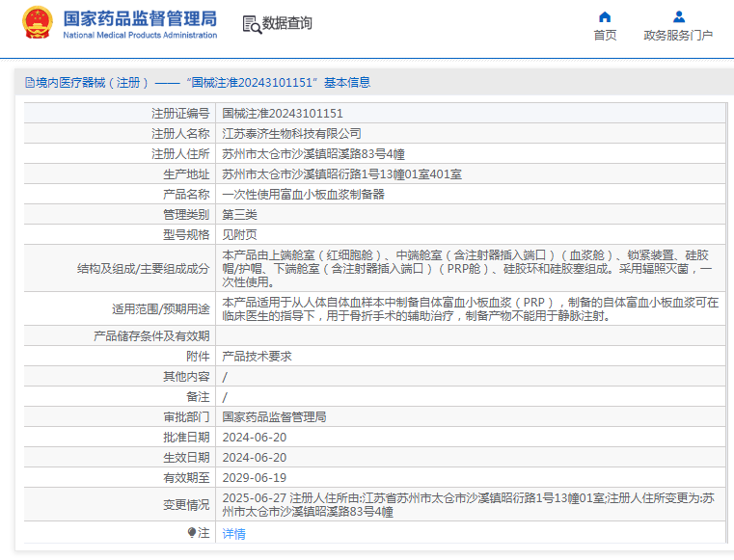Click the document icon before 境内医疗器械
The width and height of the screenshot is (734, 560).
pyautogui.click(x=30, y=83)
